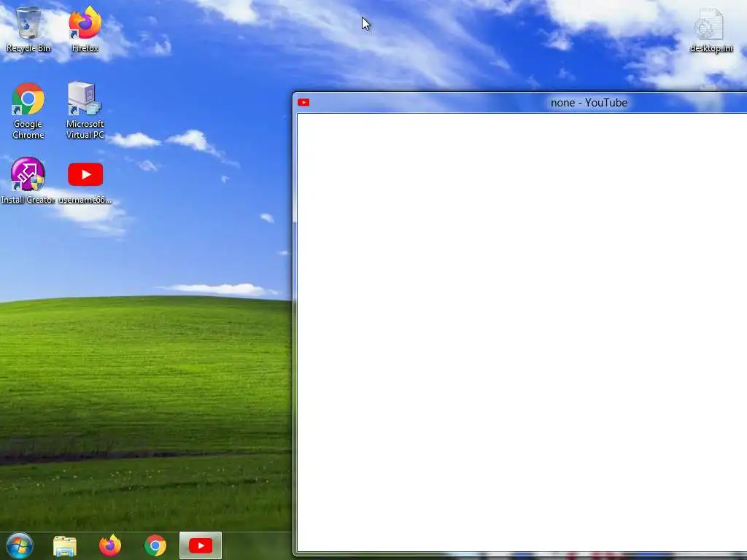Click the 'Google Chrome' label text
Viewport: 747px width, 560px height.
click(x=28, y=129)
